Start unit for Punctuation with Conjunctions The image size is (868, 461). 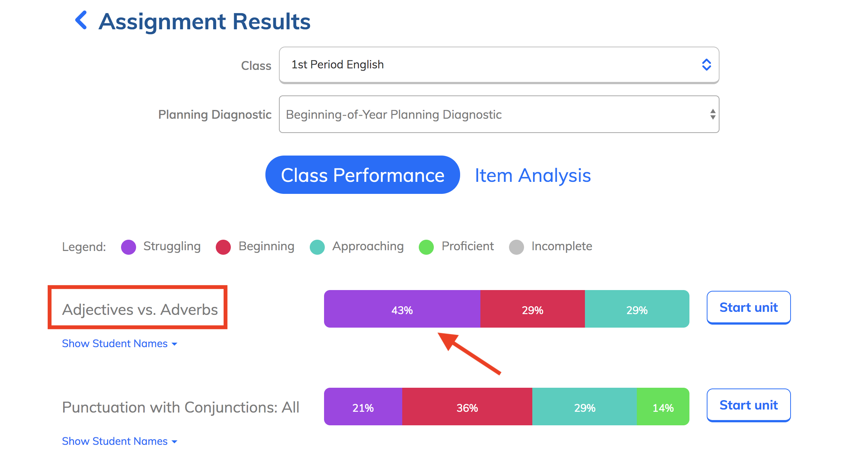pyautogui.click(x=748, y=405)
